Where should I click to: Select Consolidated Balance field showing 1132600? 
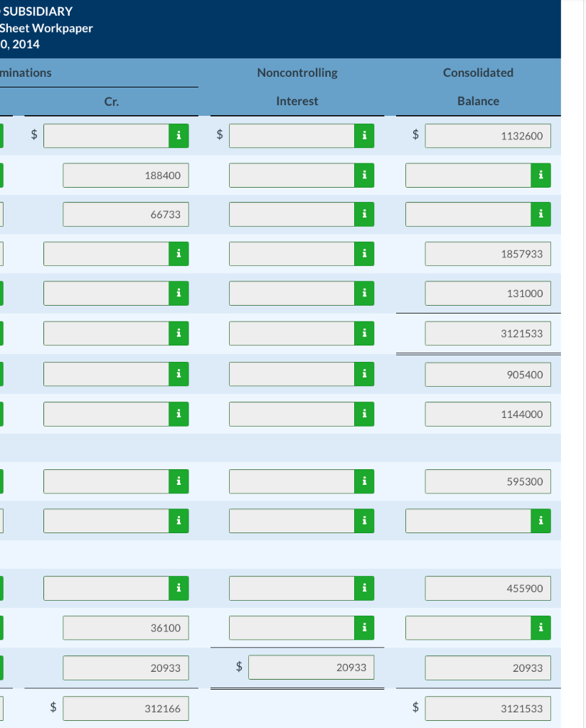point(488,136)
